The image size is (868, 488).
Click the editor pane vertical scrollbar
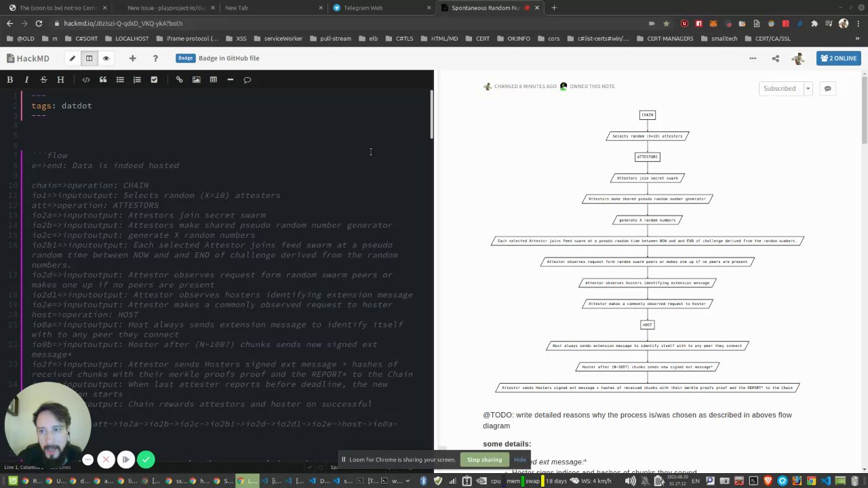click(x=431, y=114)
